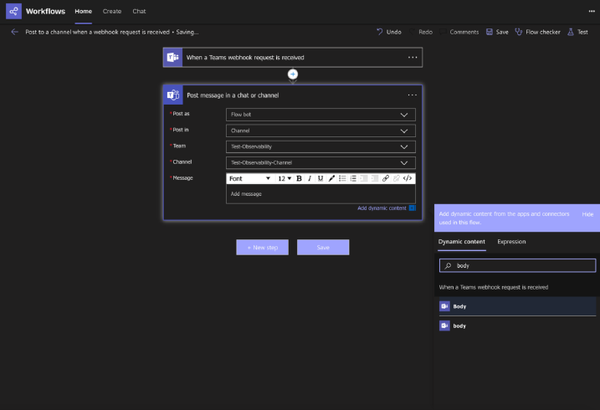Click the Add dynamic content link

pyautogui.click(x=382, y=208)
